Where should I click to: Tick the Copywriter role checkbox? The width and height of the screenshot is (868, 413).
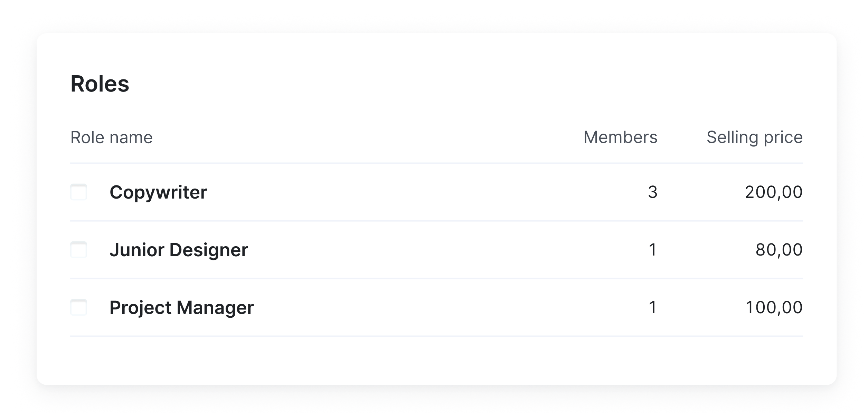pos(79,192)
